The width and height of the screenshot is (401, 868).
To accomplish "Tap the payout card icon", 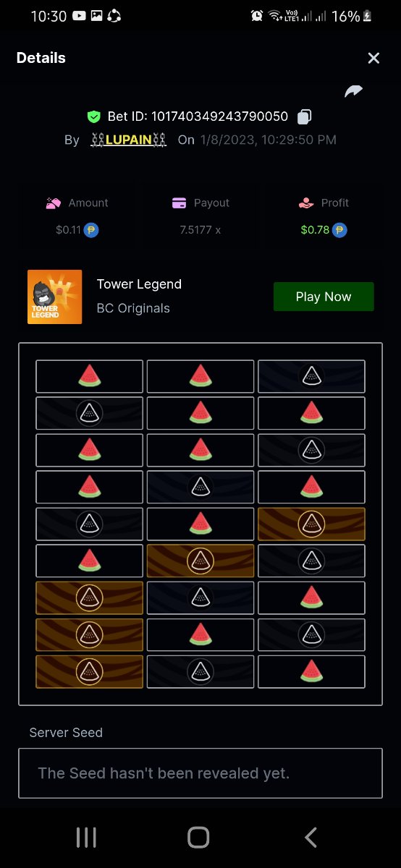I will 180,203.
